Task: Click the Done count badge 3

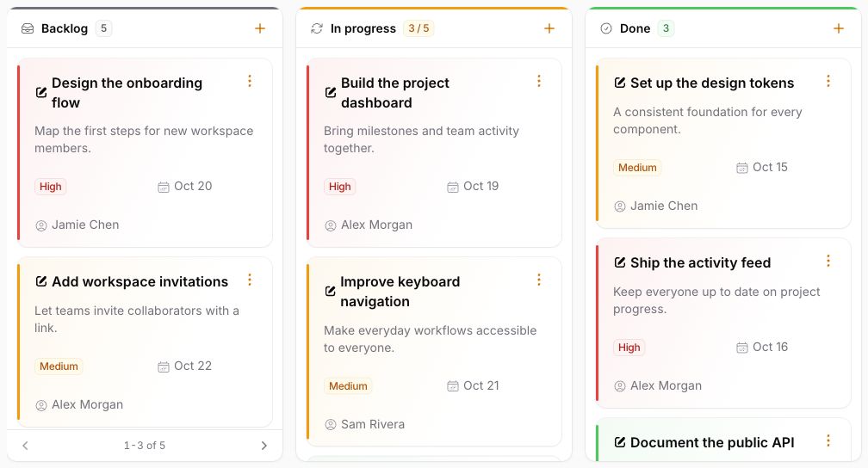Action: pos(666,28)
